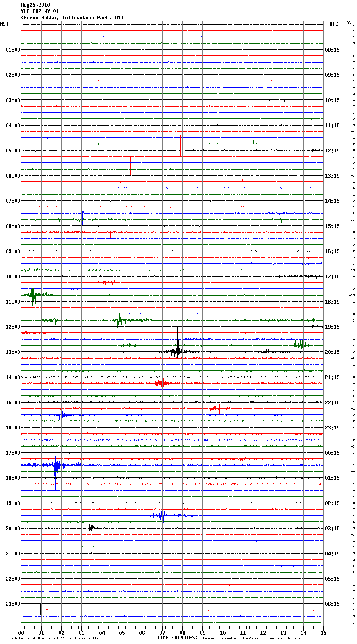The height and width of the screenshot is (644, 357).
Task: Click the -13 value in DC column
Action: pyautogui.click(x=352, y=295)
